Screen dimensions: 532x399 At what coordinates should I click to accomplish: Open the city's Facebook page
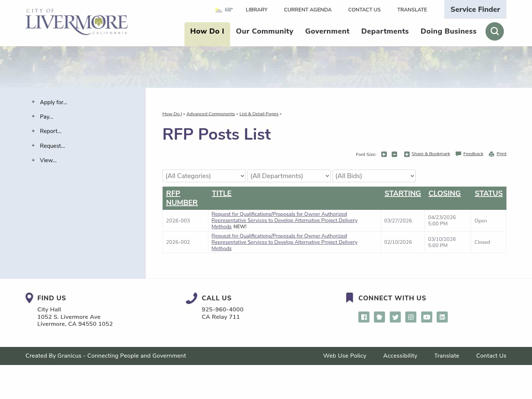(x=364, y=317)
